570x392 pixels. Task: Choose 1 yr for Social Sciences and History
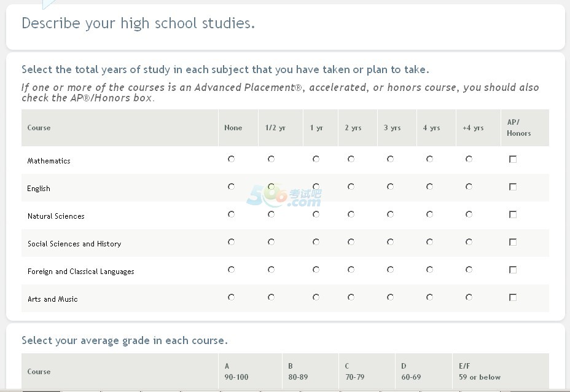coord(316,242)
